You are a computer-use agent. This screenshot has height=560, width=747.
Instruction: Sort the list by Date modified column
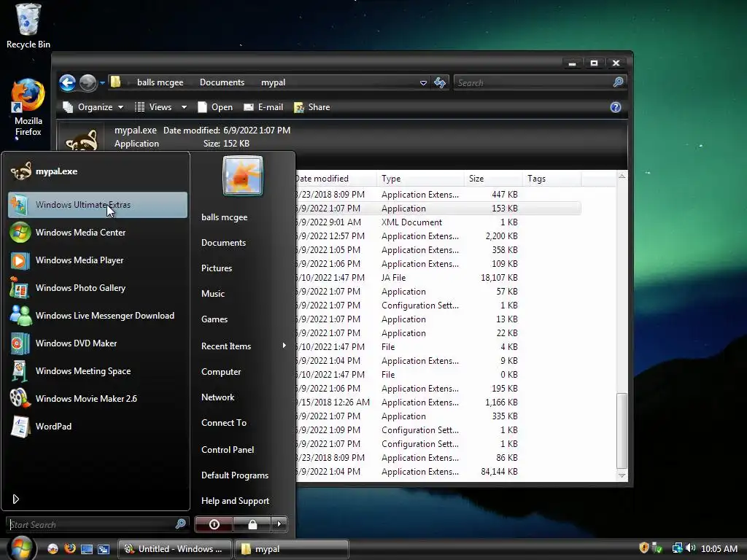[x=336, y=179]
